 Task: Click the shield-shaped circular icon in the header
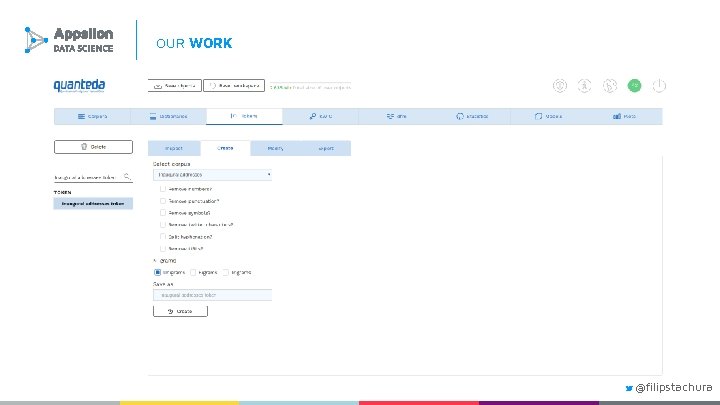tap(559, 86)
